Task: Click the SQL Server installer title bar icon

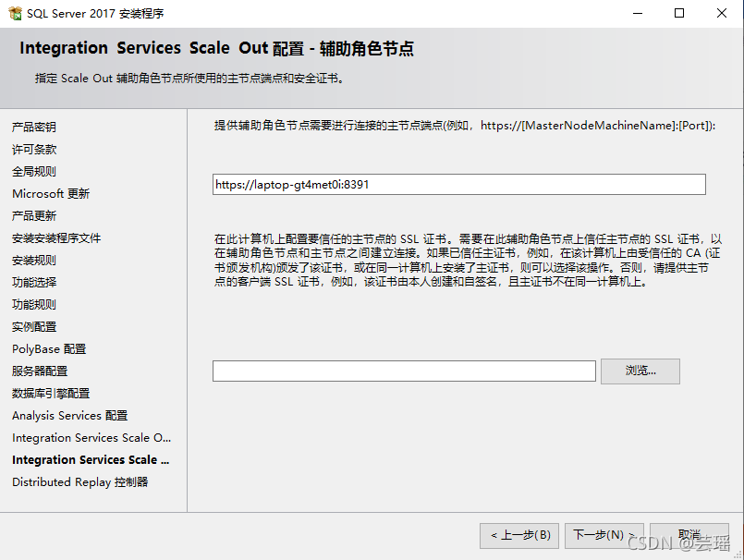Action: pyautogui.click(x=15, y=13)
